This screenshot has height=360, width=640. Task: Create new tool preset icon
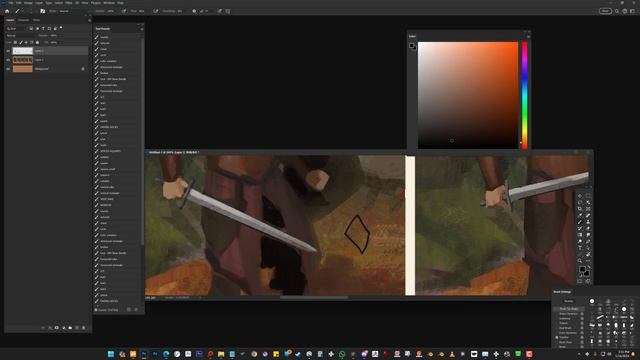click(x=129, y=310)
